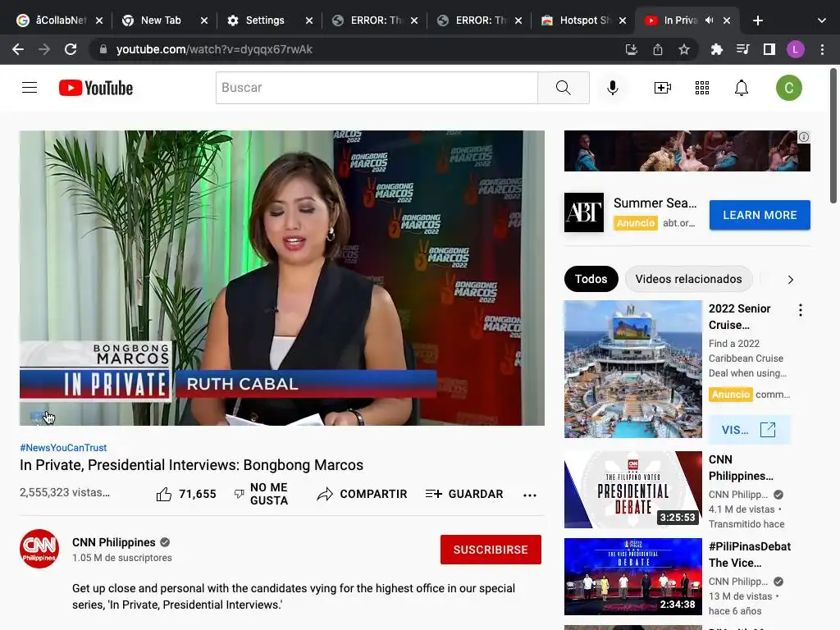
Task: Open CNN Philippines channel name link
Action: point(113,542)
